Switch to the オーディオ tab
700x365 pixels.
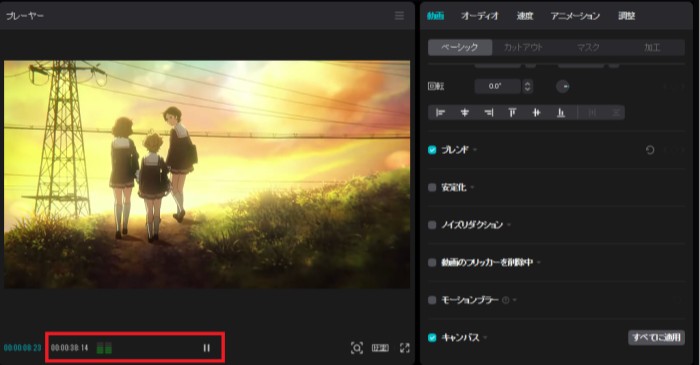coord(480,16)
